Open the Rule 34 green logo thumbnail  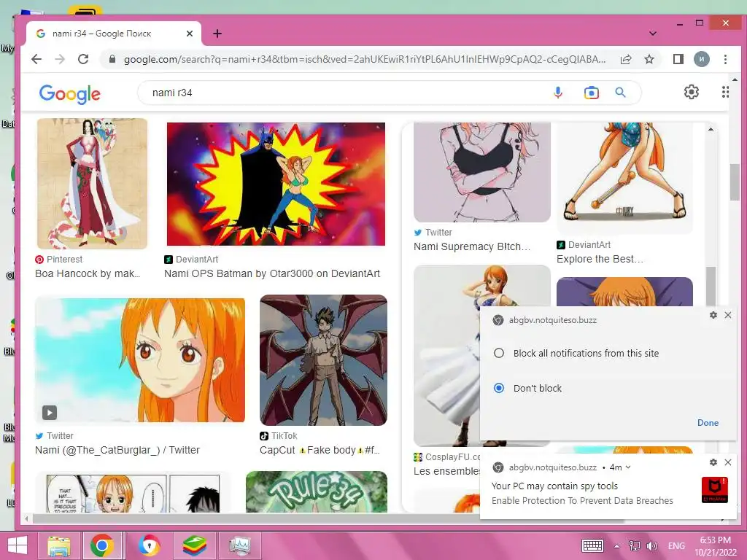click(x=317, y=492)
